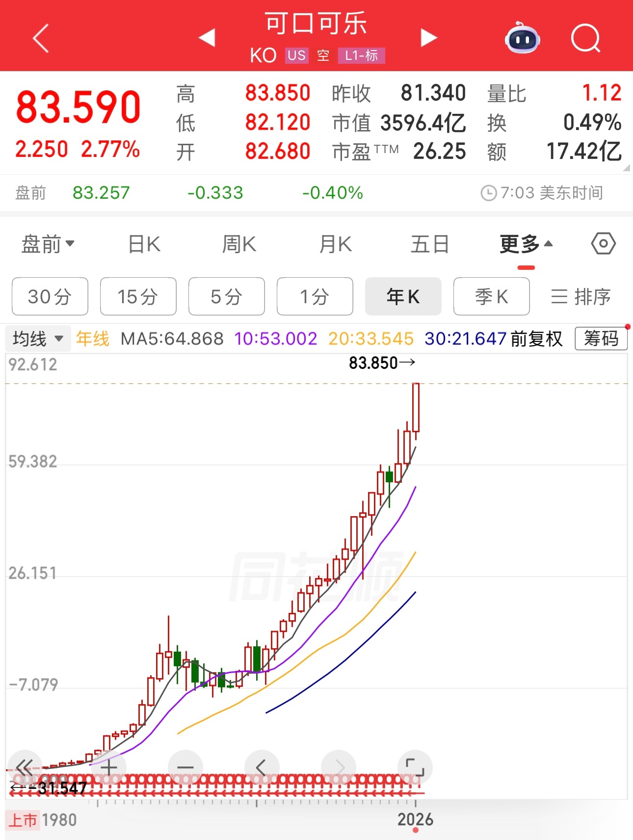Viewport: 633px width, 840px height.
Task: Tap the double-left arrow chart control
Action: coord(25,767)
